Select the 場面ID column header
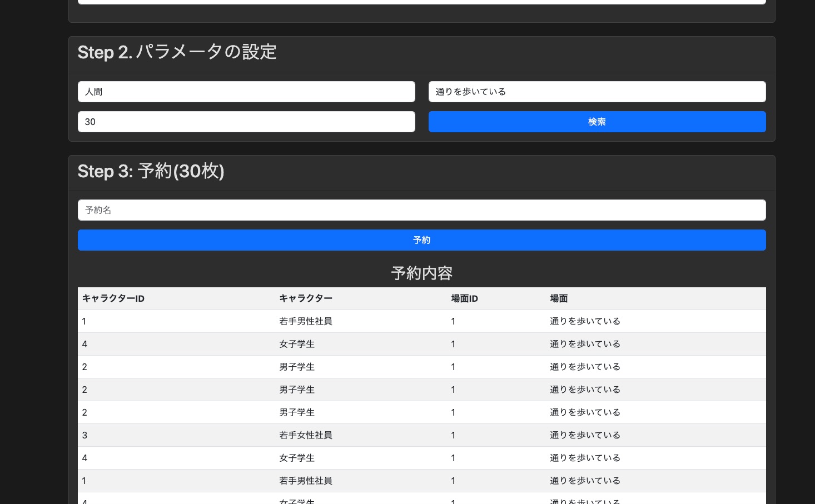Image resolution: width=815 pixels, height=504 pixels. tap(464, 298)
